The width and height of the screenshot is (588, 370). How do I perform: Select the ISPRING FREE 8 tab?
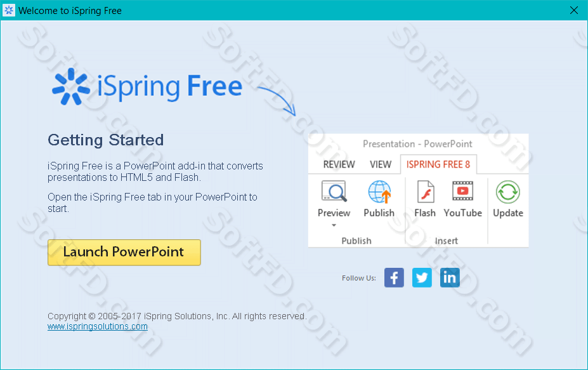coord(438,164)
